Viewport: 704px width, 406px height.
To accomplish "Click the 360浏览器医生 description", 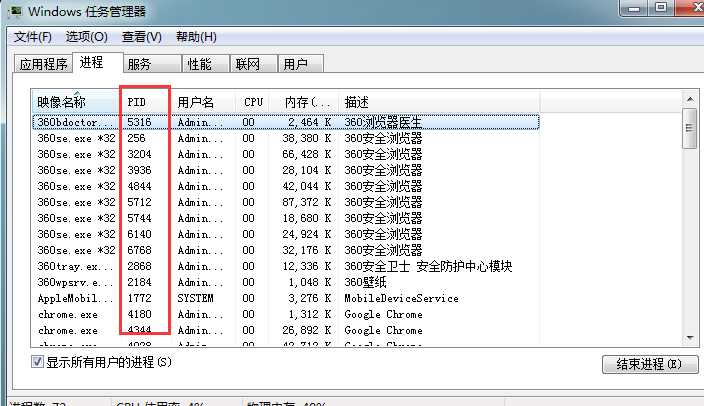I will pyautogui.click(x=383, y=122).
